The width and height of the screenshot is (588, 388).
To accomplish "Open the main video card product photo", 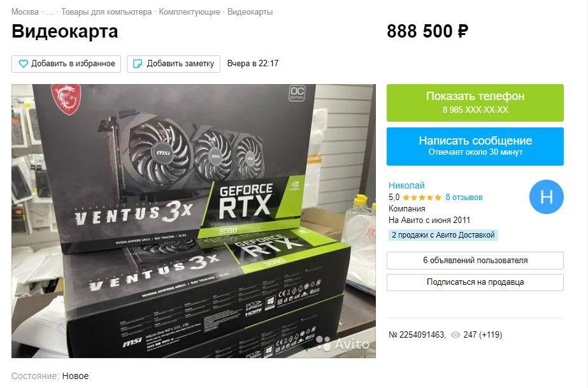I will point(194,221).
